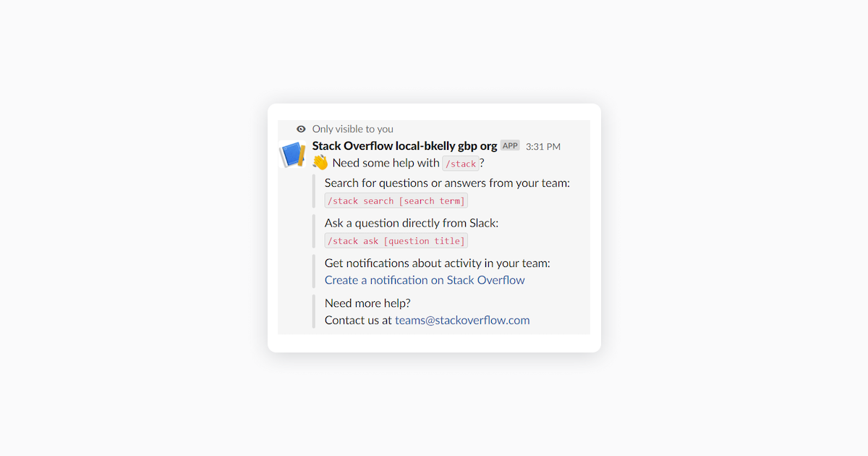Viewport: 868px width, 456px height.
Task: Click the Need more help? text
Action: (x=367, y=303)
